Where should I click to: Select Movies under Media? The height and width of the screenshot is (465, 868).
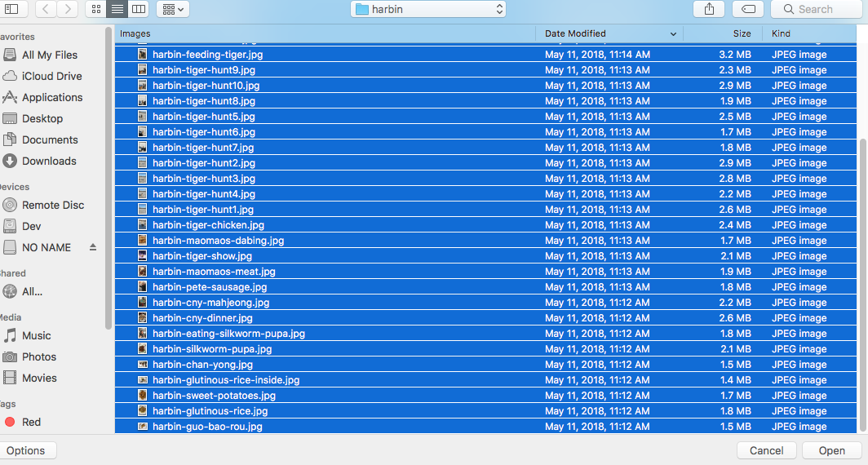39,378
